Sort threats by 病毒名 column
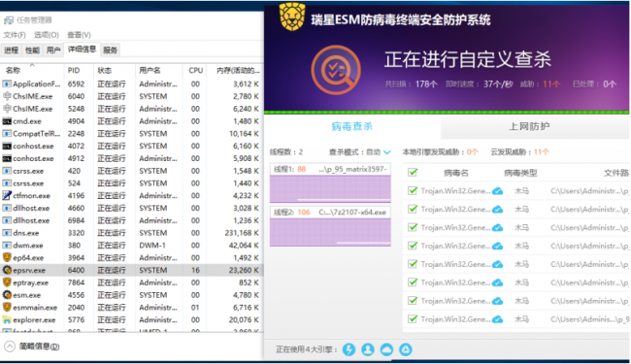This screenshot has height=364, width=631. tap(456, 173)
